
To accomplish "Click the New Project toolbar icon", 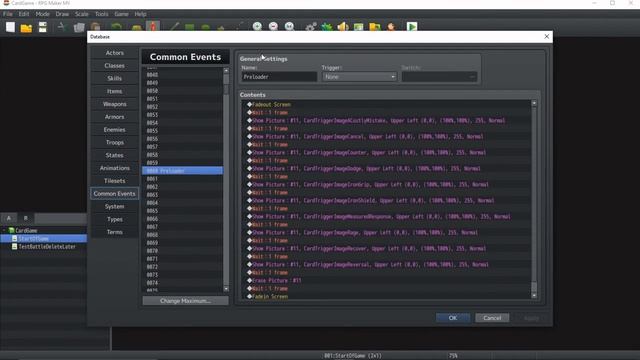I will click(x=10, y=27).
